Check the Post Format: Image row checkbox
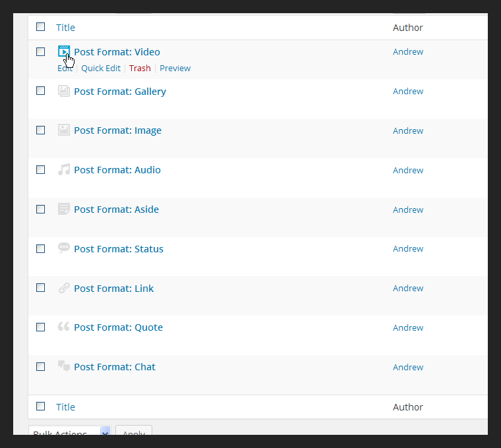Image resolution: width=501 pixels, height=448 pixels. (x=41, y=130)
